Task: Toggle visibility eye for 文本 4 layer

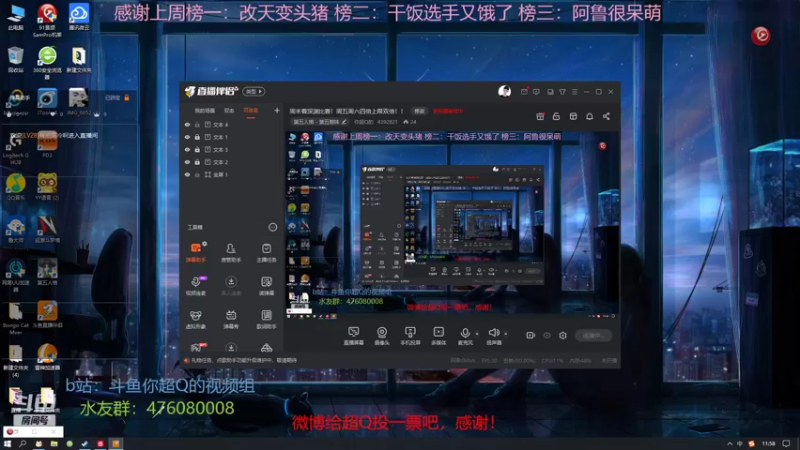Action: (x=187, y=124)
